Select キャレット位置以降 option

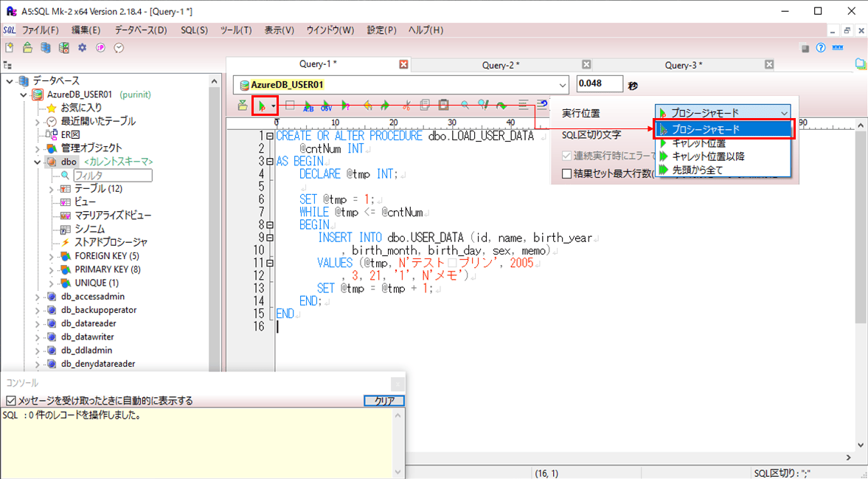[723, 156]
